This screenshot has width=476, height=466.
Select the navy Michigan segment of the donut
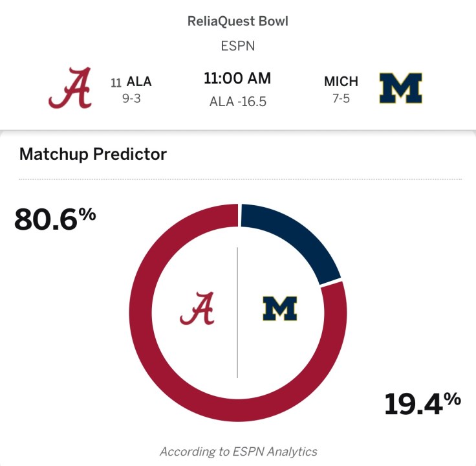pyautogui.click(x=297, y=236)
